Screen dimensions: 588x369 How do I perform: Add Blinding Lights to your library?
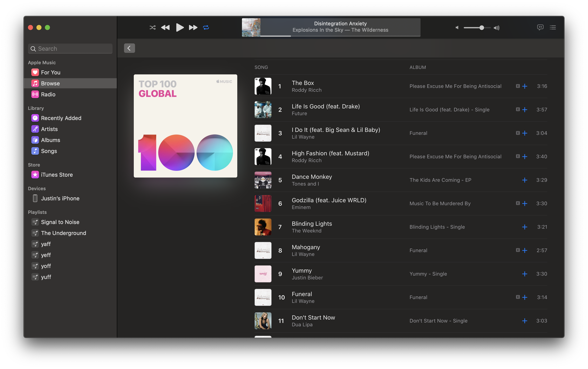(x=525, y=227)
